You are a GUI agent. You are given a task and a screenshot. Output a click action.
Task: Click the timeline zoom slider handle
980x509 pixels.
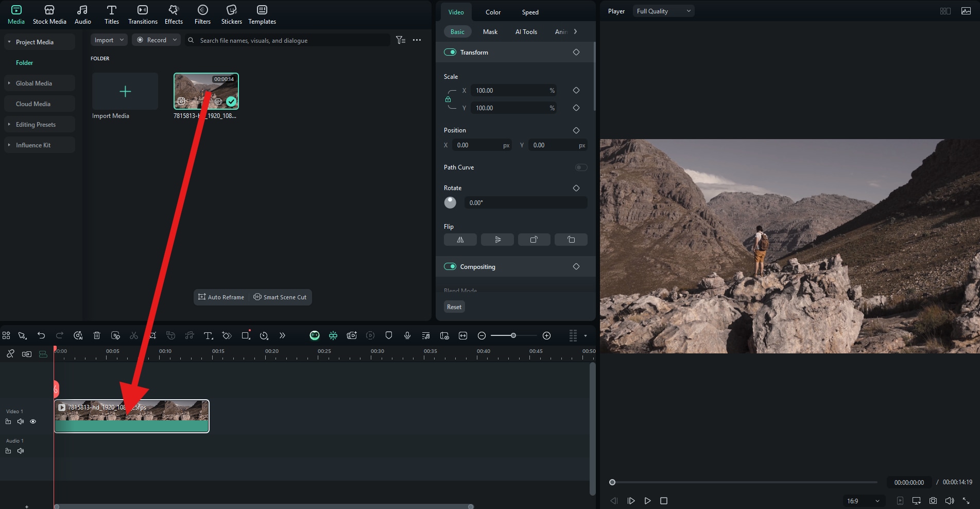click(513, 335)
